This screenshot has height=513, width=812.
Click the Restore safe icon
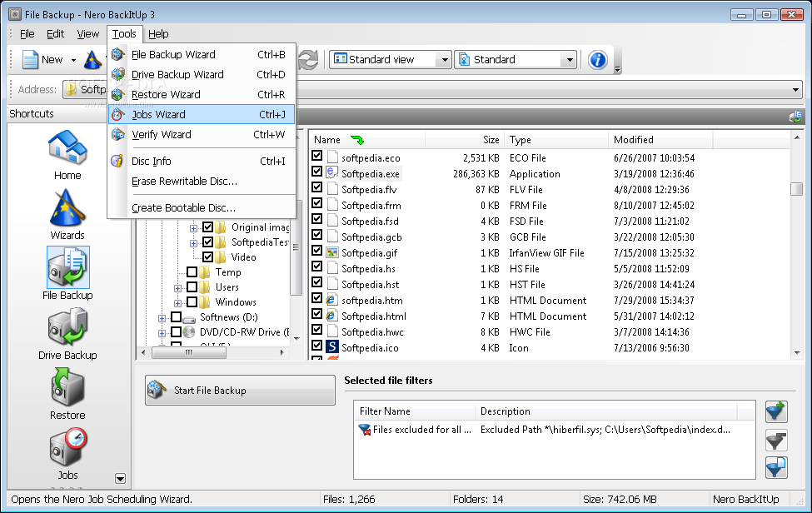tap(67, 387)
